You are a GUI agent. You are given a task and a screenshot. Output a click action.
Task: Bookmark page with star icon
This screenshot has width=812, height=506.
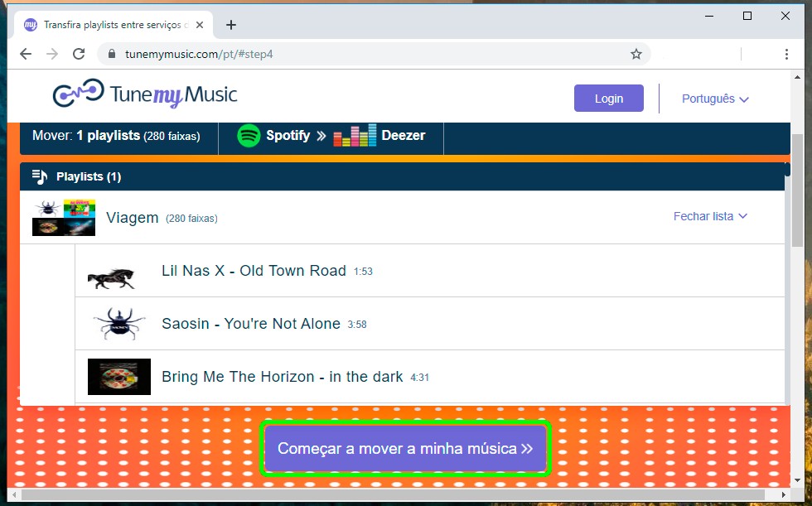point(636,54)
